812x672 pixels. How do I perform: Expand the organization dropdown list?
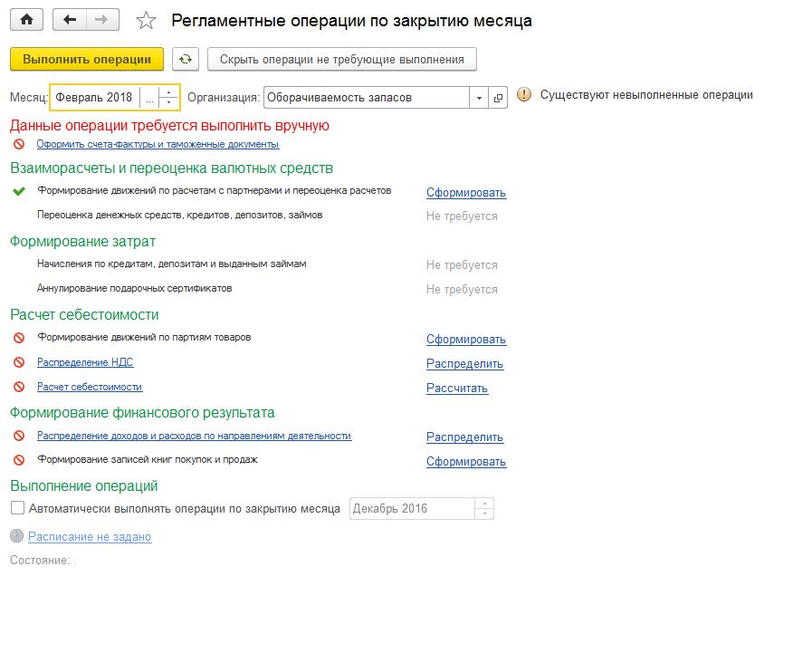coord(479,97)
